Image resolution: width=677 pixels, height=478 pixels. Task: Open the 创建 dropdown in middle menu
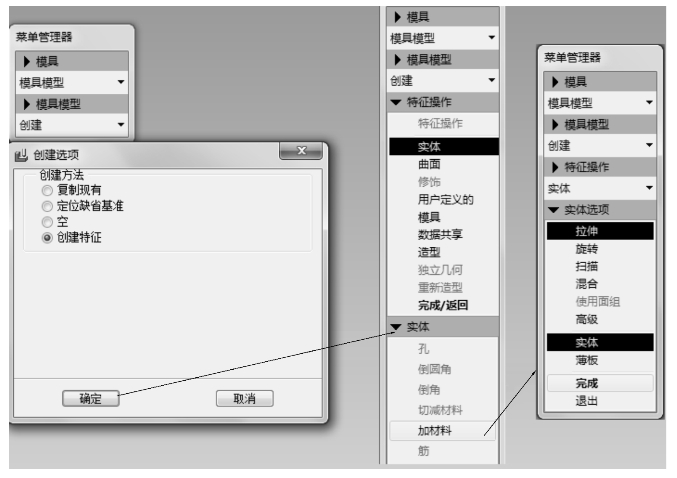click(443, 80)
